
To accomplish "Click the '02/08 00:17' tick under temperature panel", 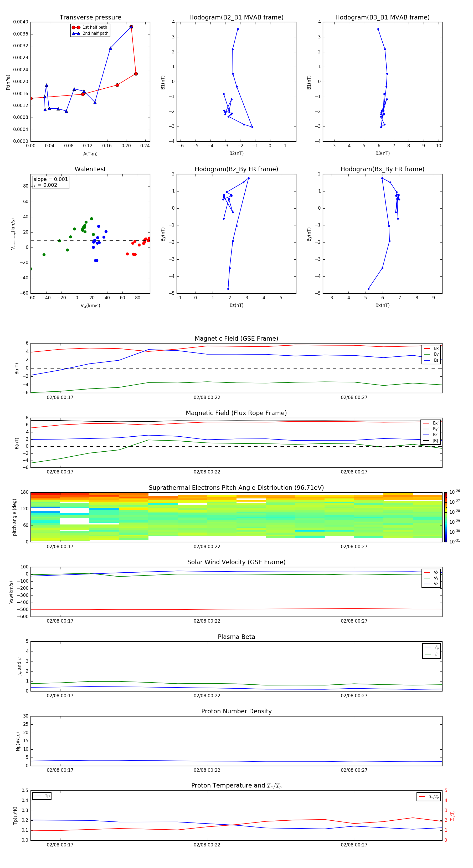I will point(60,845).
